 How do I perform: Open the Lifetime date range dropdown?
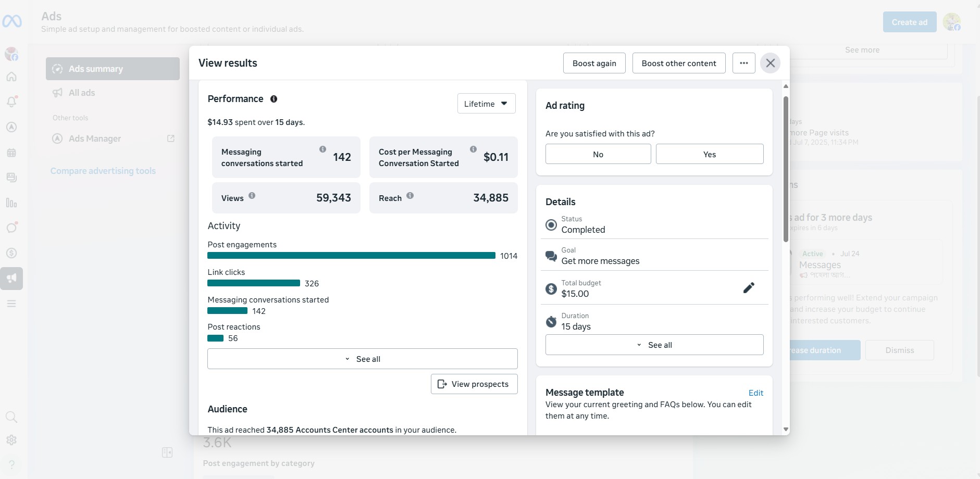click(x=486, y=104)
